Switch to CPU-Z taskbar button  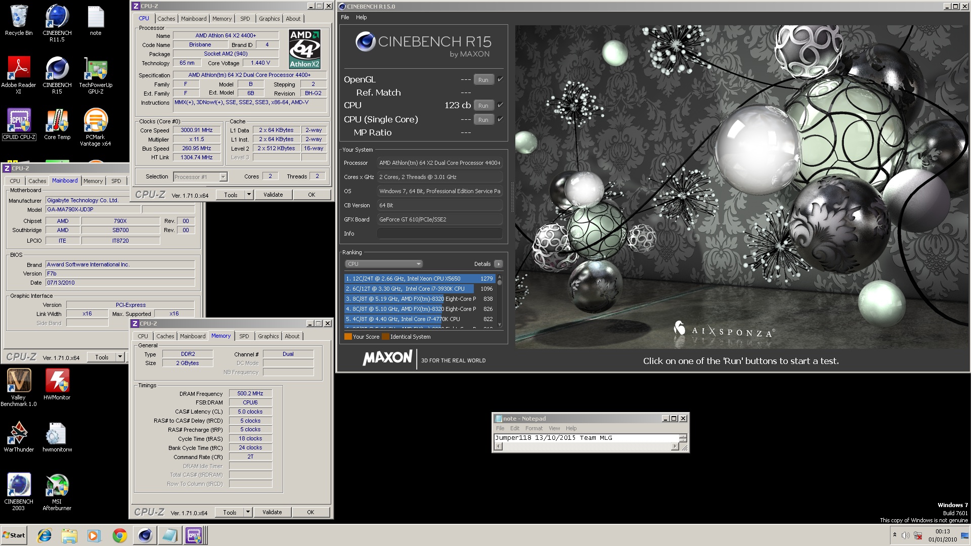(194, 535)
